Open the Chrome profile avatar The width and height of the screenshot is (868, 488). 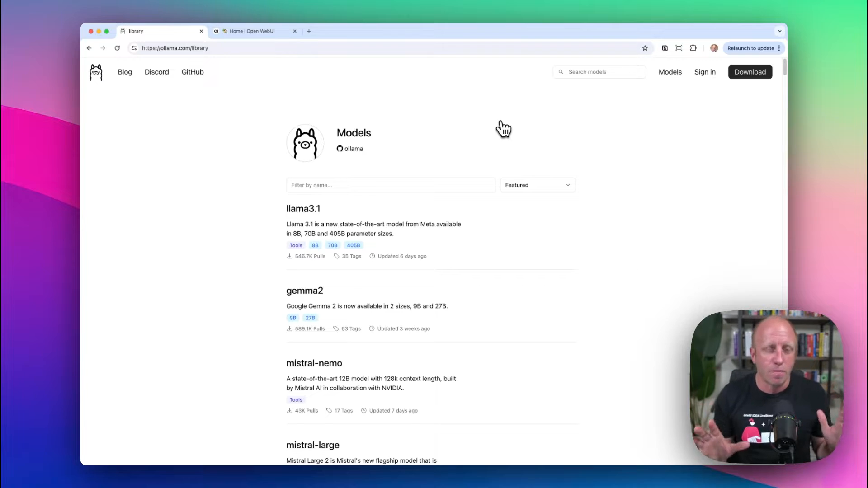pos(714,48)
